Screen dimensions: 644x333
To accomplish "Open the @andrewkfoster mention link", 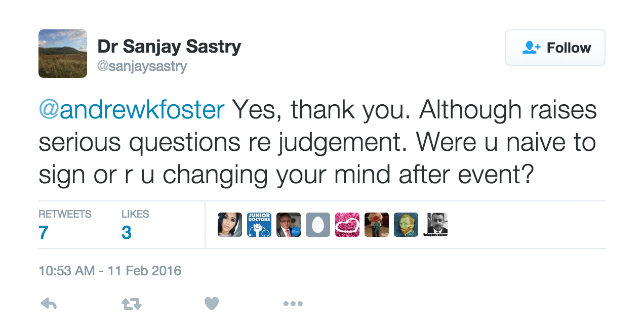I will (x=132, y=110).
